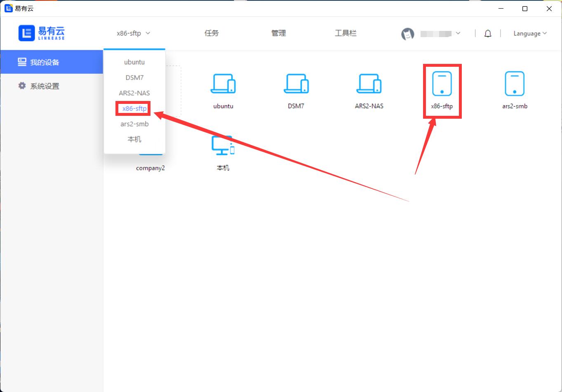Open the 工具栏 tab
The width and height of the screenshot is (562, 392).
tap(346, 33)
